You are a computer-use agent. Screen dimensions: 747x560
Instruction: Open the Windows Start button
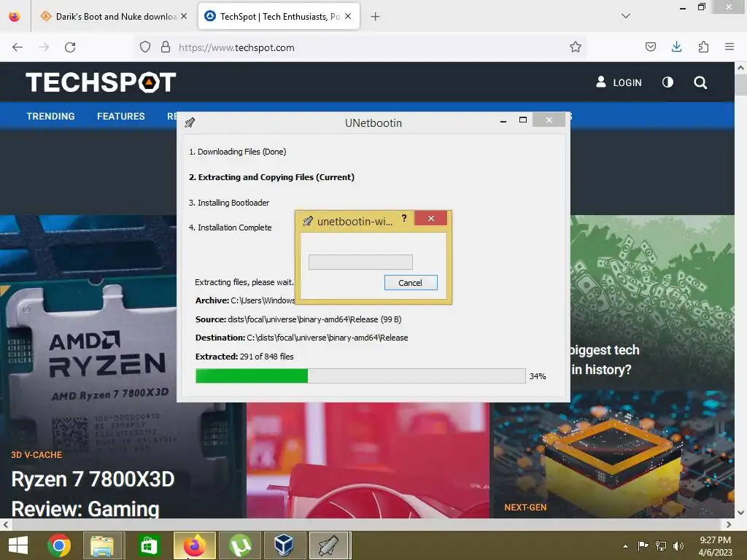(x=18, y=545)
